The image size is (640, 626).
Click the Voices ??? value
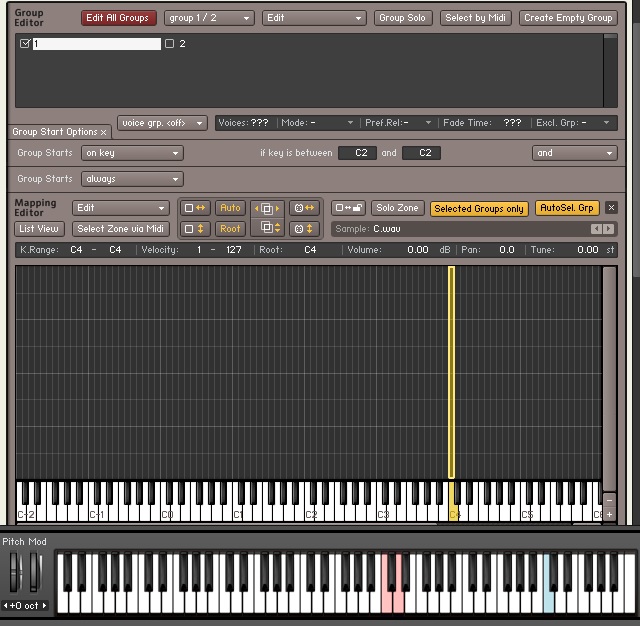tap(260, 123)
